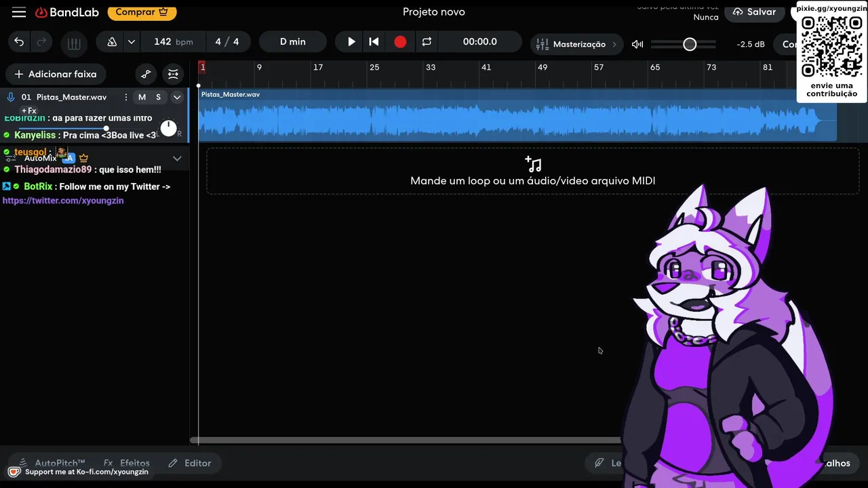Open the Editor tab
This screenshot has height=488, width=868.
click(190, 463)
